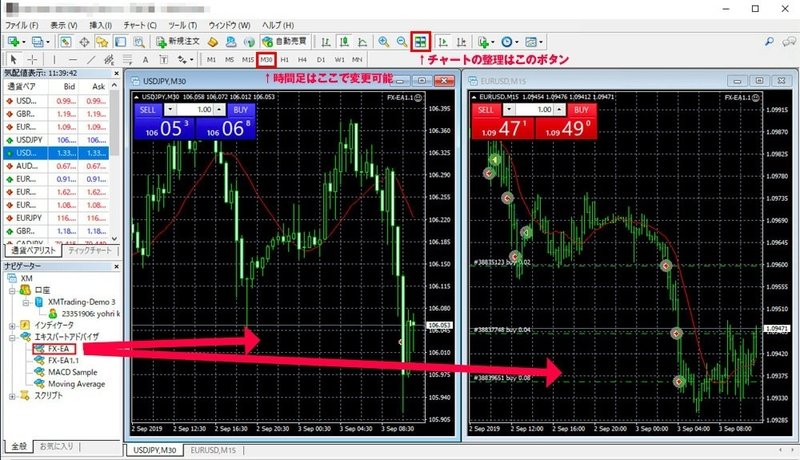This screenshot has width=800, height=460.
Task: Open the 表示(V) menu
Action: [x=64, y=24]
